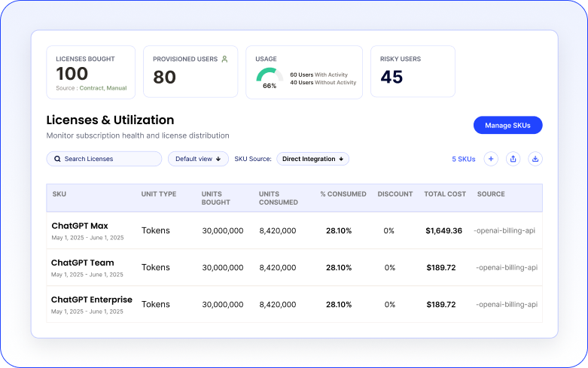This screenshot has height=368, width=588.
Task: Click the add SKU plus icon
Action: (490, 159)
